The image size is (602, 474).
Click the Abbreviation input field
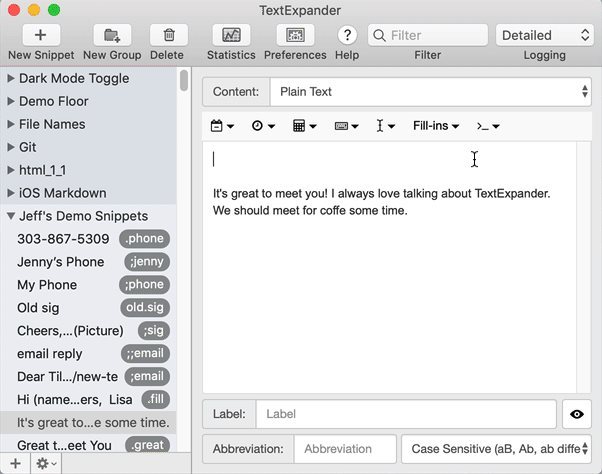[345, 449]
